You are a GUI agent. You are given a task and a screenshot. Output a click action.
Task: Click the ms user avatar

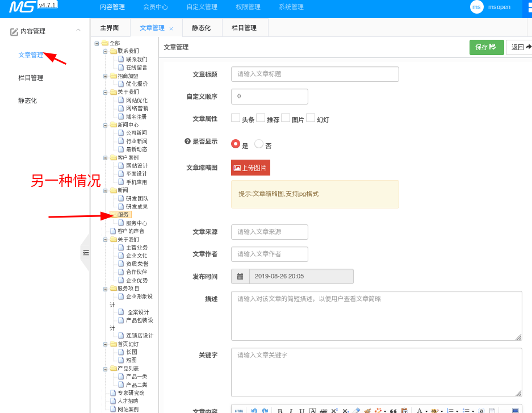tap(476, 7)
